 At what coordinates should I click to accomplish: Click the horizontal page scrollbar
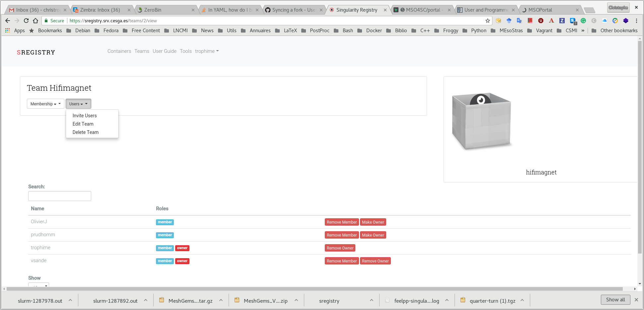point(315,289)
